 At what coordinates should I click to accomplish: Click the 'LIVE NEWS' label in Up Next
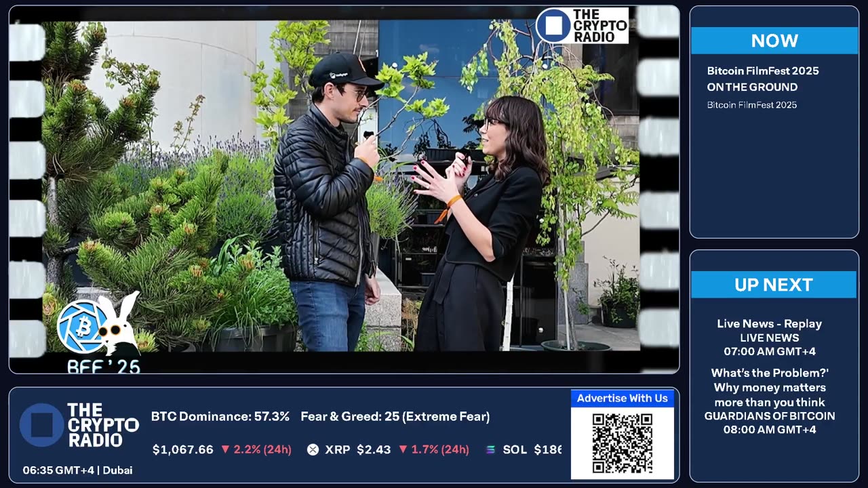770,338
